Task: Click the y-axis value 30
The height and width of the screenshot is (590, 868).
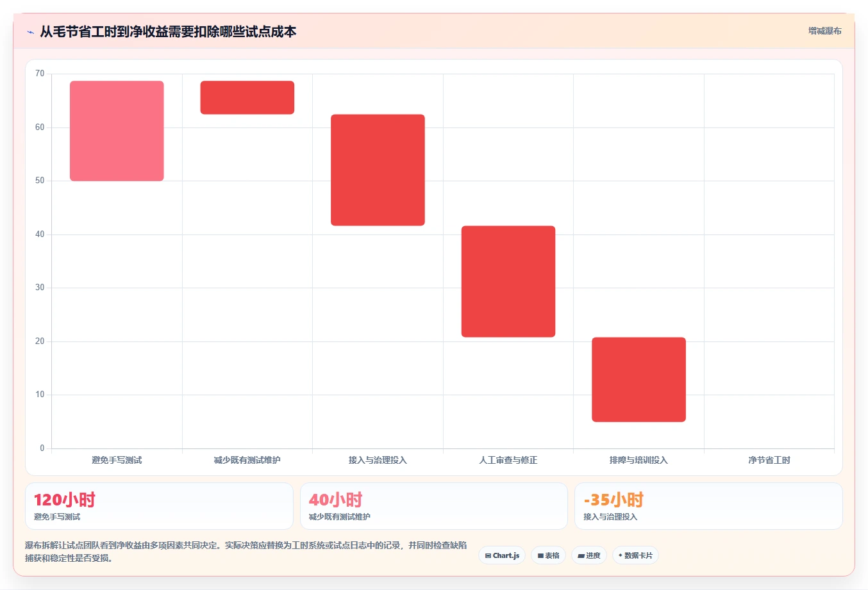Action: coord(40,288)
